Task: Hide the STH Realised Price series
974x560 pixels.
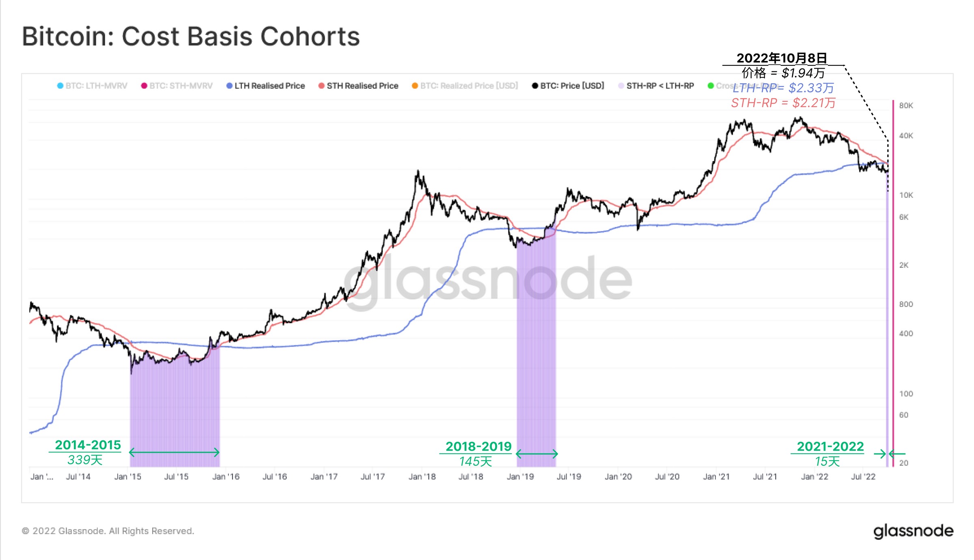Action: pos(358,86)
